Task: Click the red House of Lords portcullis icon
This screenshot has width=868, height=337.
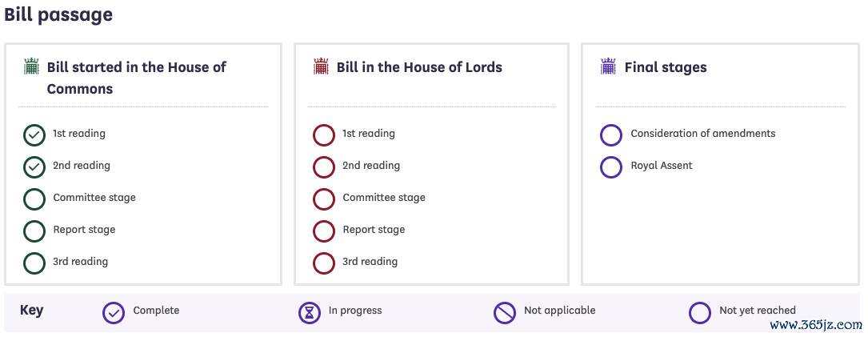Action: coord(321,66)
